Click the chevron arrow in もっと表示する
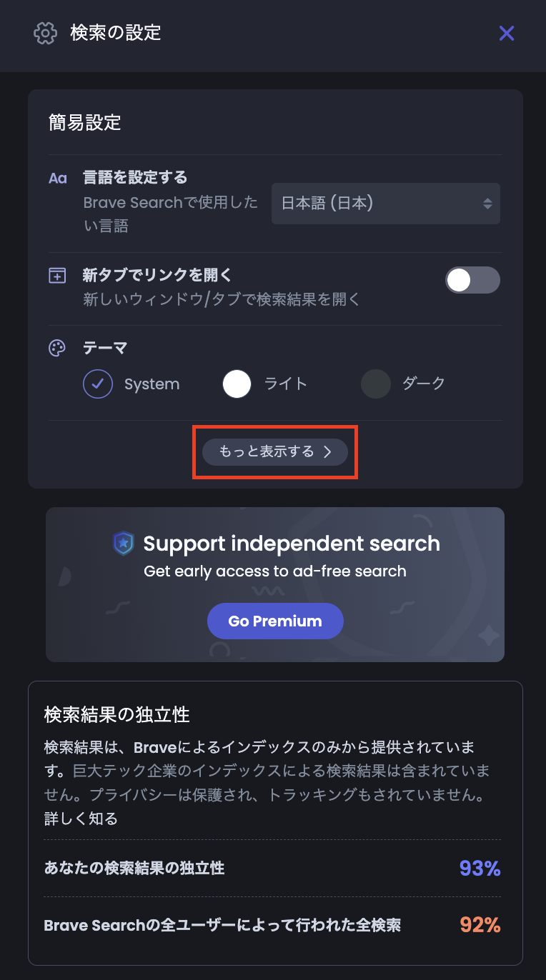 click(327, 451)
